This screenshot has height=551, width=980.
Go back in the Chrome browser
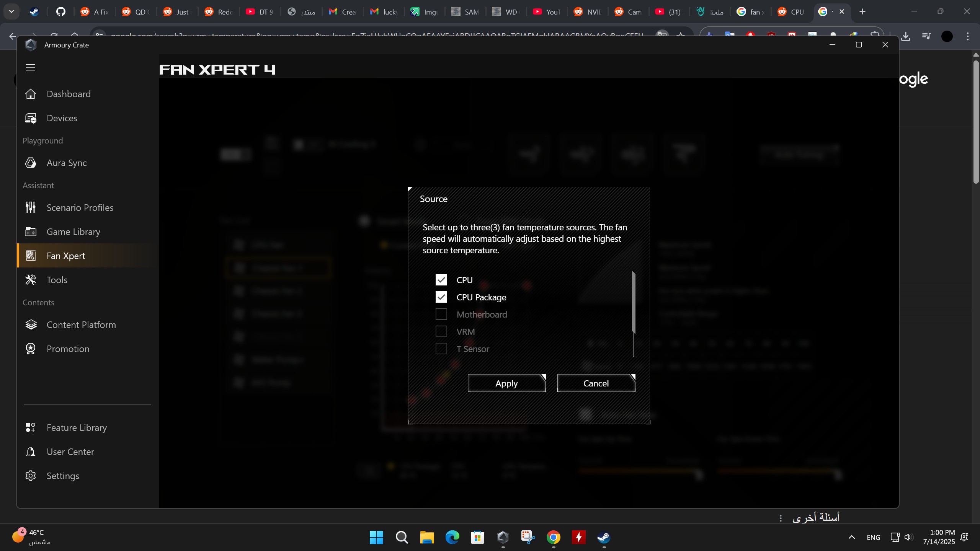pos(13,36)
